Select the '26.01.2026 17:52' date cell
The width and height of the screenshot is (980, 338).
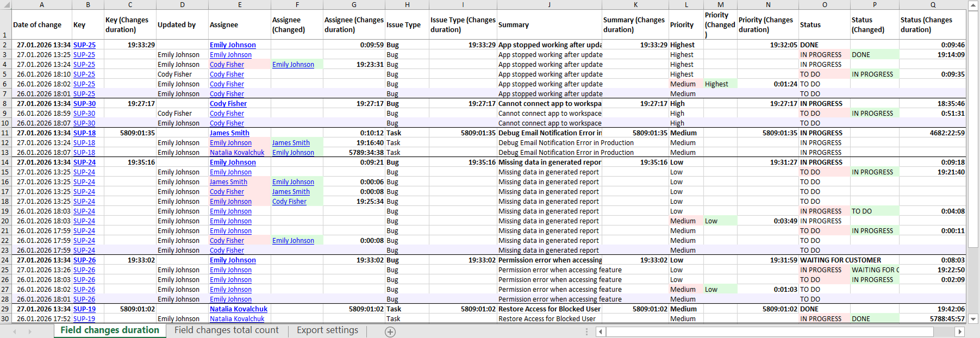click(42, 319)
